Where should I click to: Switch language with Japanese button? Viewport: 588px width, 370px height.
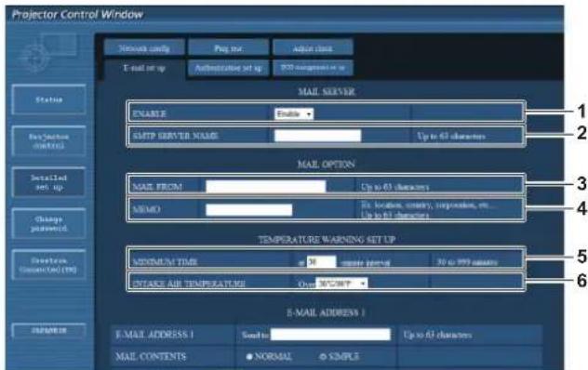pyautogui.click(x=48, y=330)
